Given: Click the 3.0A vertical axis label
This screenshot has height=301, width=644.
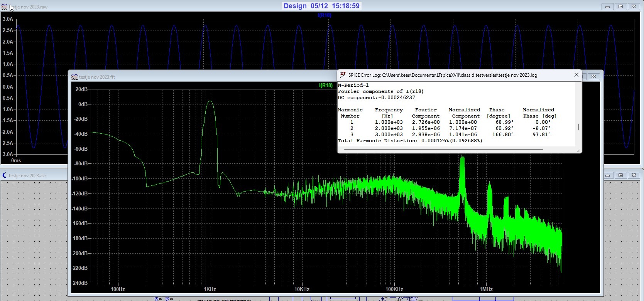Looking at the screenshot, I should point(8,19).
